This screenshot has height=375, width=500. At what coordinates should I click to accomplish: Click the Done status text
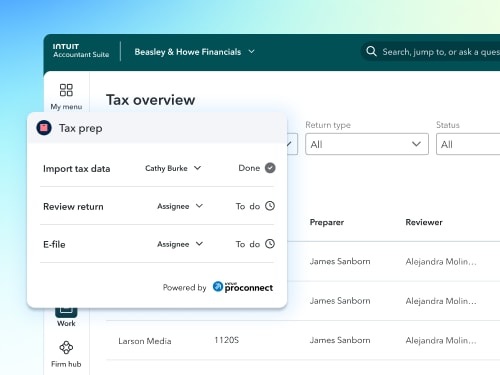249,168
